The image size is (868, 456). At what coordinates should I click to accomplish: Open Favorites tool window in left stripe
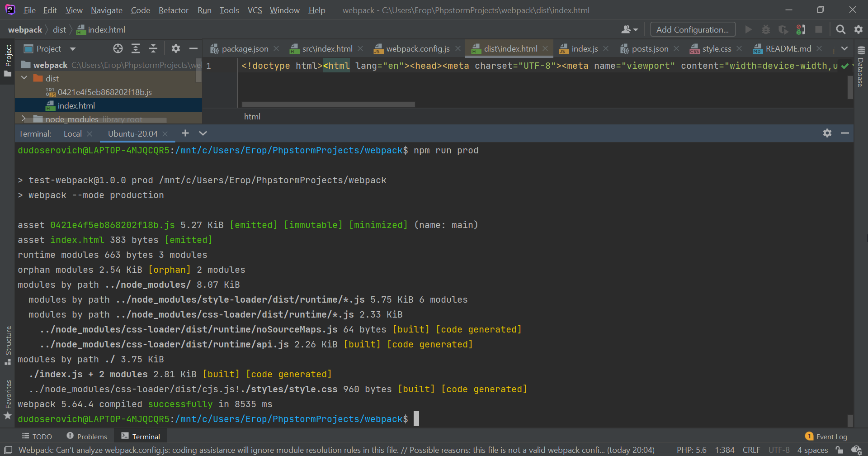coord(8,400)
